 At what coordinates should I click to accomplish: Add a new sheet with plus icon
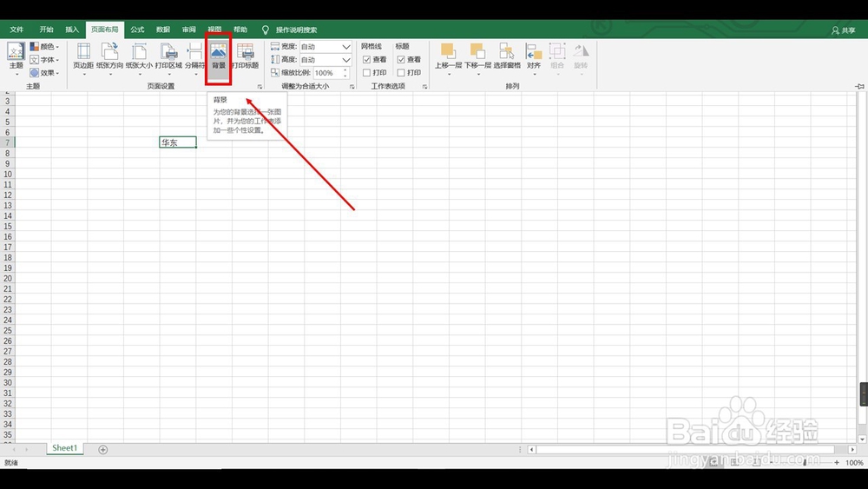click(103, 450)
